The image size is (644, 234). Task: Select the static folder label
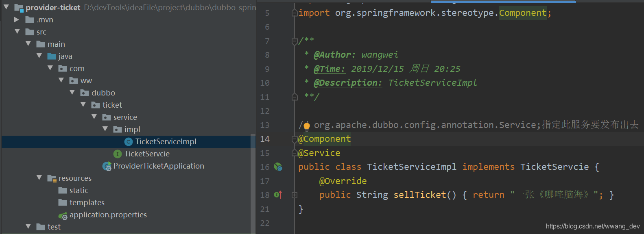coord(79,190)
